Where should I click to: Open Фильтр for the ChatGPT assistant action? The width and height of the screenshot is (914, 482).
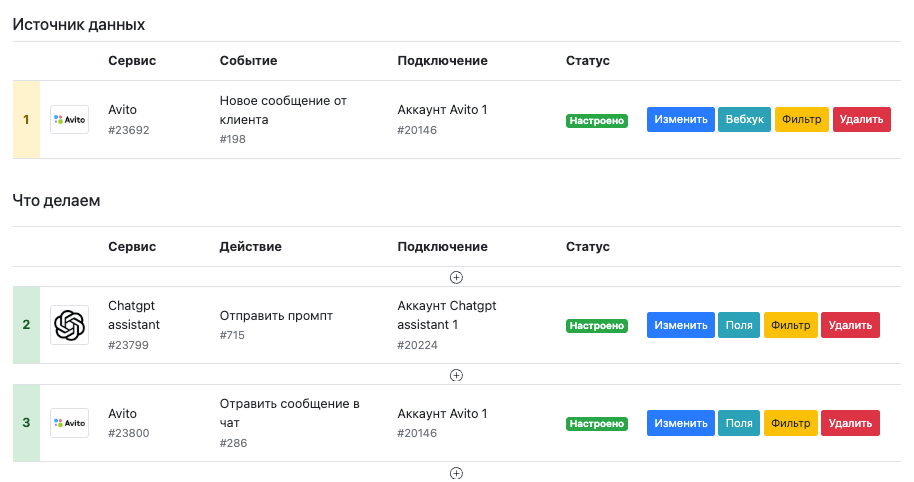pyautogui.click(x=790, y=325)
